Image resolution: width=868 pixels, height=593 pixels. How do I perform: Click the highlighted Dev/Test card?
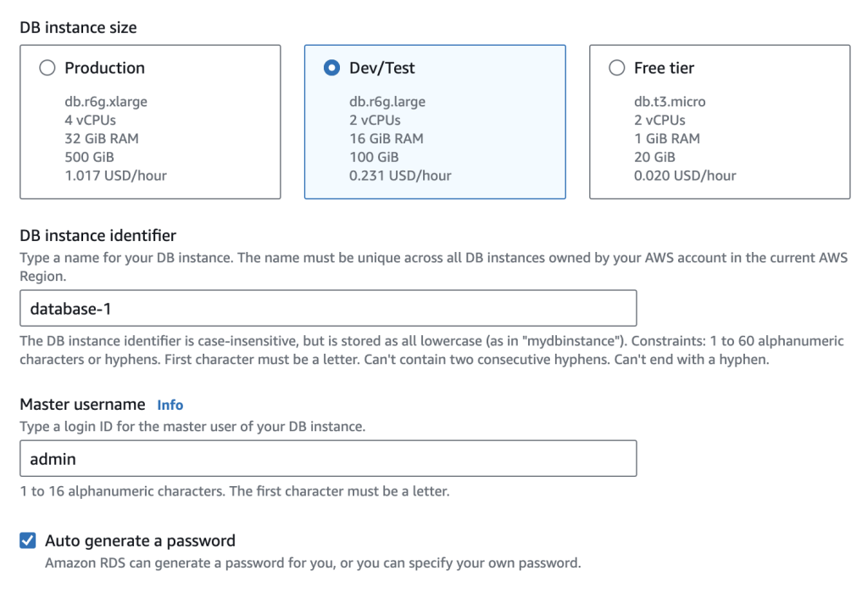tap(435, 120)
